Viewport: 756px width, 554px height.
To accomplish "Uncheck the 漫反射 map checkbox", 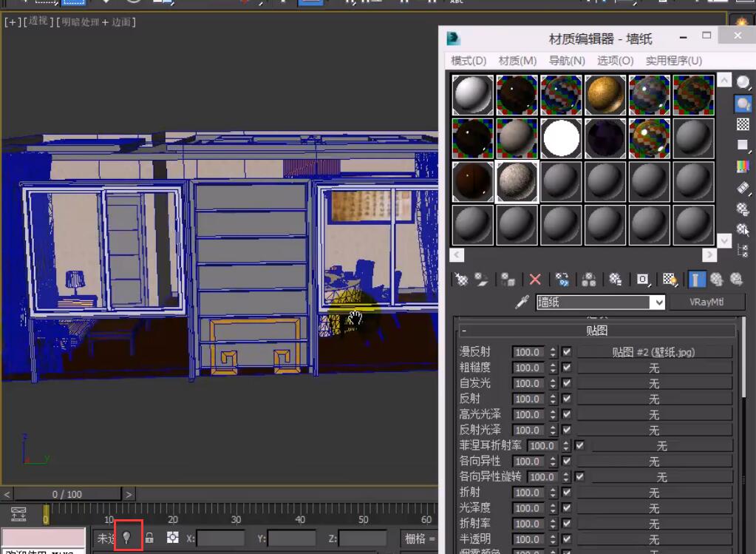I will [x=567, y=352].
